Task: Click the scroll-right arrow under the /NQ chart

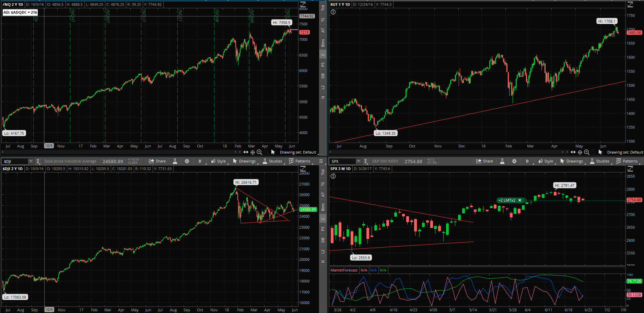Action: [240, 152]
